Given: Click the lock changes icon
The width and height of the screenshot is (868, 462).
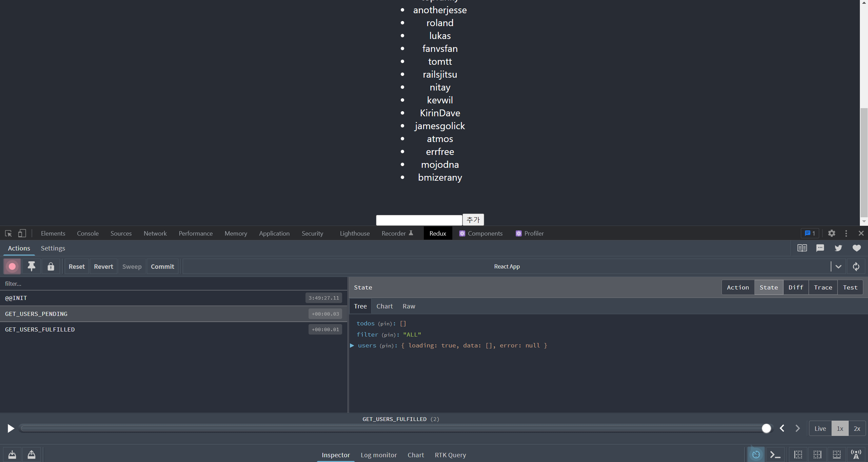Looking at the screenshot, I should (x=51, y=266).
